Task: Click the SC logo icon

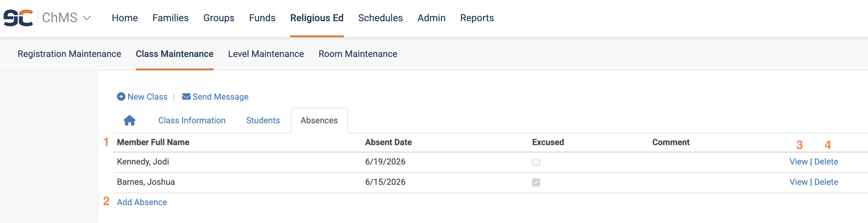Action: 18,18
